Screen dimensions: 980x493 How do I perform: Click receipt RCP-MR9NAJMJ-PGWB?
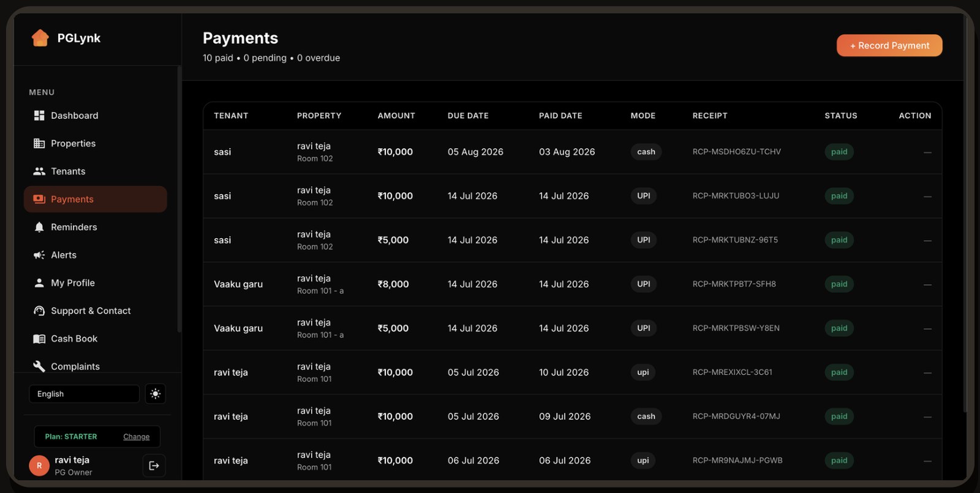pyautogui.click(x=737, y=461)
